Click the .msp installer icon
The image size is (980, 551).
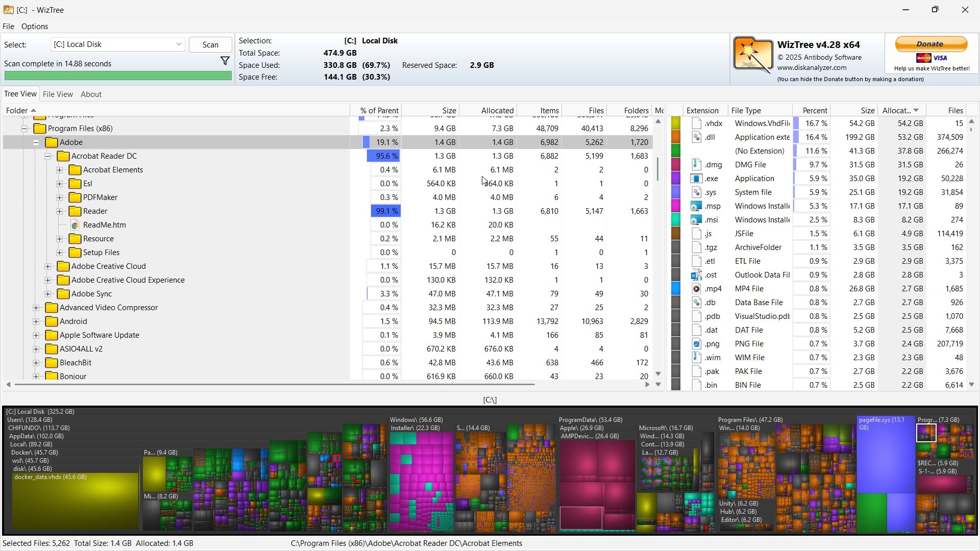tap(697, 206)
